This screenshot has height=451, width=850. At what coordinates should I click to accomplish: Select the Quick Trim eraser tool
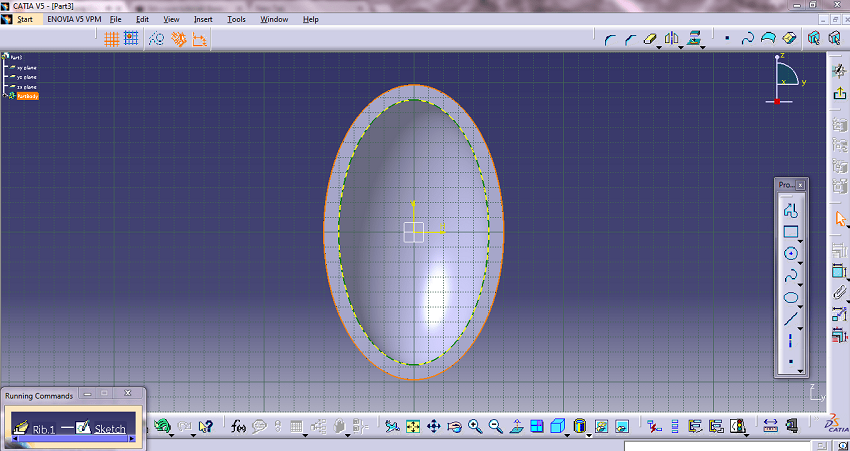649,39
